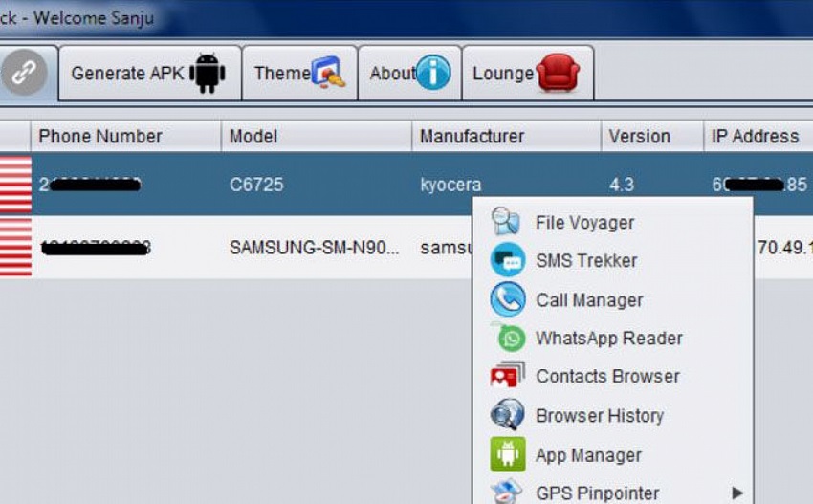Click the 4.3 version cell
Viewport: 813px width, 504px height.
622,185
